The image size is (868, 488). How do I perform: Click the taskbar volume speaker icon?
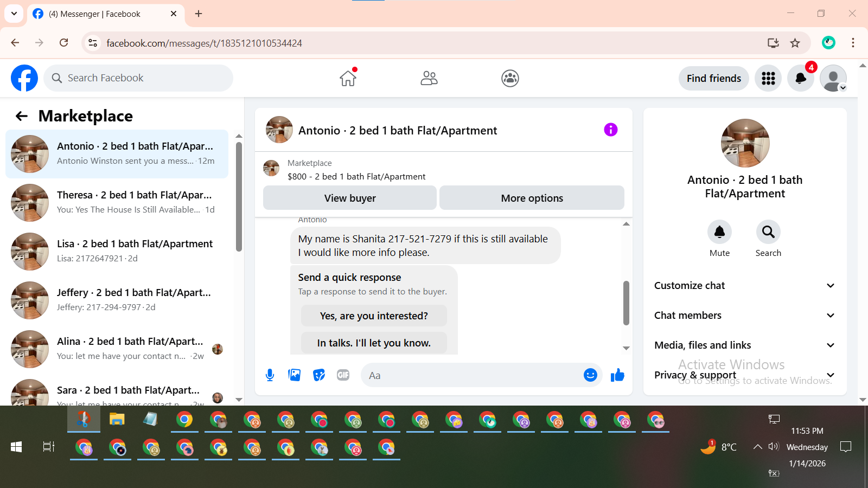pos(774,447)
